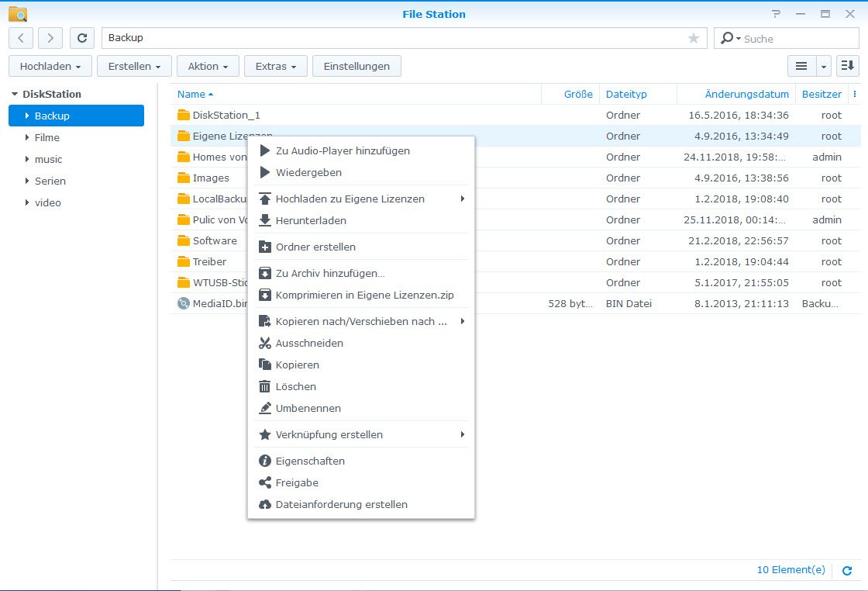Navigate back with the left arrow button
The height and width of the screenshot is (591, 868).
click(x=21, y=38)
